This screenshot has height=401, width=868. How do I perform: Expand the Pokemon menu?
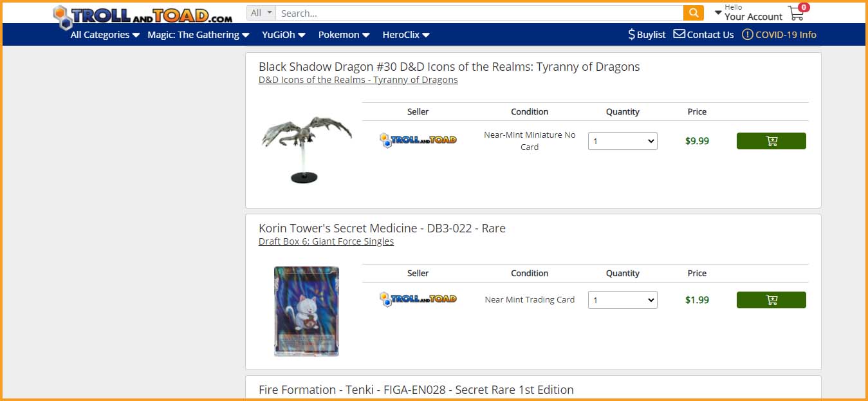pos(344,35)
